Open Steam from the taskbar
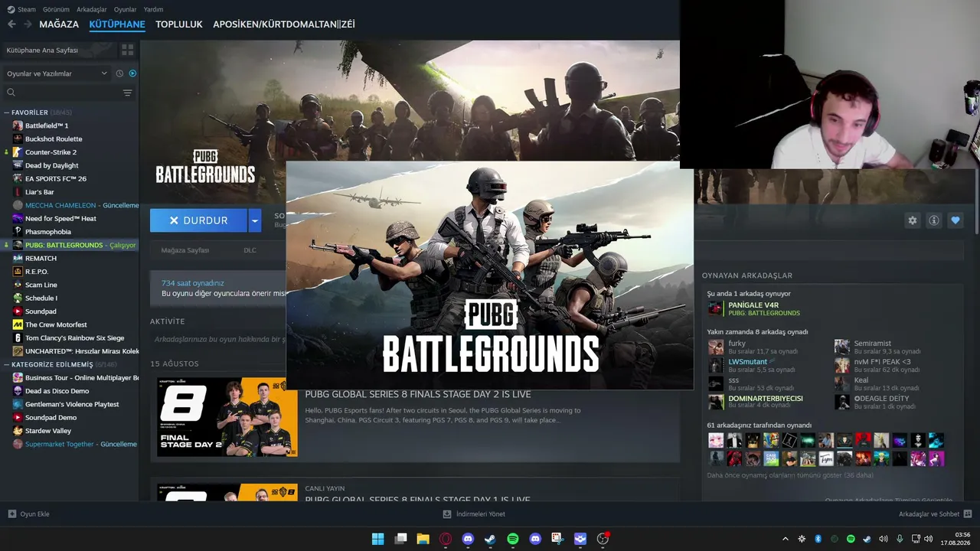 coord(490,539)
